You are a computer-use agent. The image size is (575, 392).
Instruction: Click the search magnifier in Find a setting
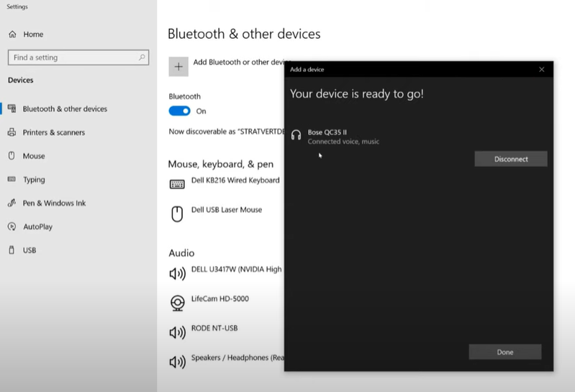tap(142, 58)
